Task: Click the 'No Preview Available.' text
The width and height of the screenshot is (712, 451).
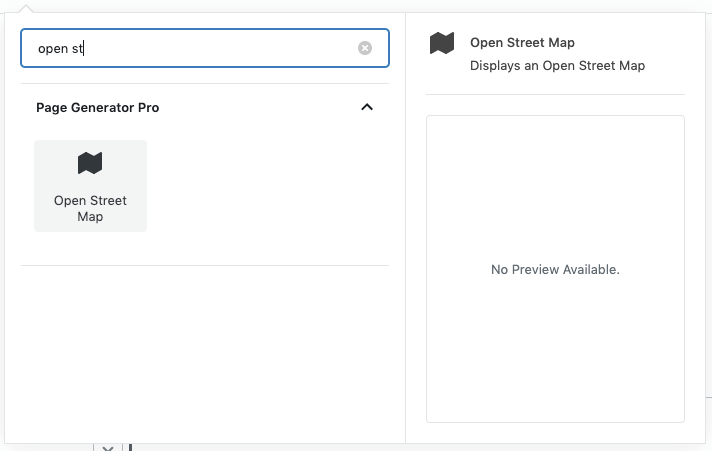Action: pos(555,270)
